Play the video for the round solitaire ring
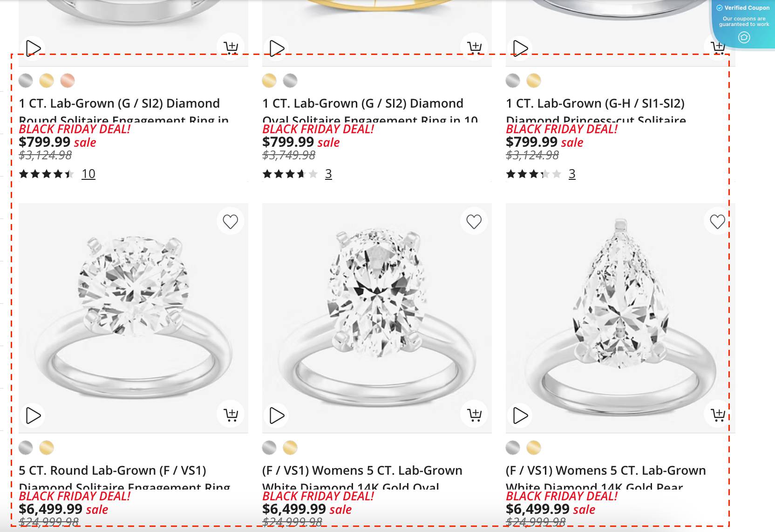Screen dimensions: 775x532 [32, 47]
